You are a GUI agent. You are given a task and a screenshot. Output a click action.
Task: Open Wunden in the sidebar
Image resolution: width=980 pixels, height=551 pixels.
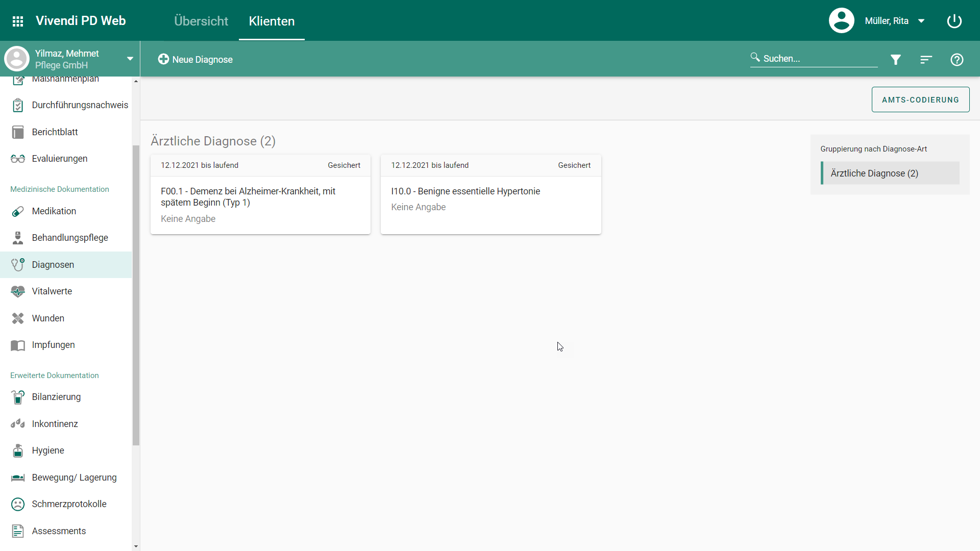pos(48,318)
